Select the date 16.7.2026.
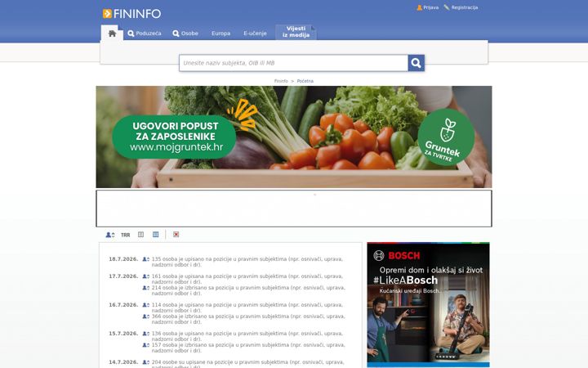 click(123, 305)
